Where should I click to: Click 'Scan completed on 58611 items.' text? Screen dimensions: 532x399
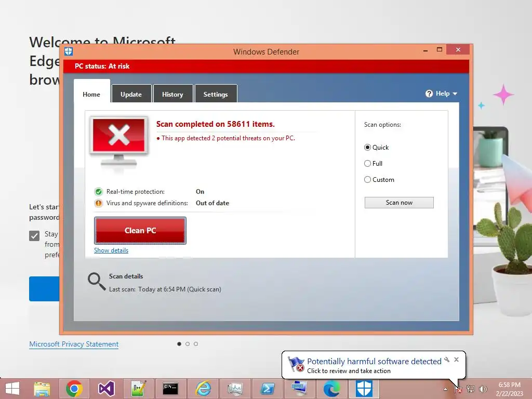pos(216,124)
